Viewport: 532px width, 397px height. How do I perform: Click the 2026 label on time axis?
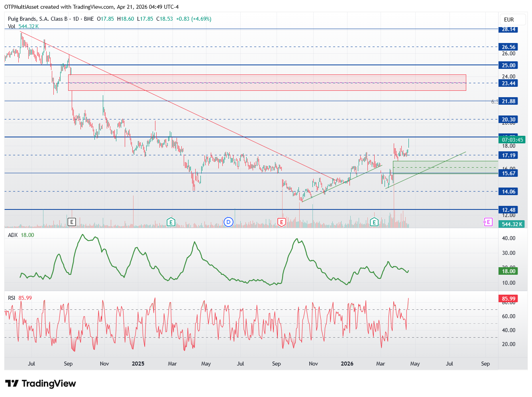pyautogui.click(x=347, y=364)
